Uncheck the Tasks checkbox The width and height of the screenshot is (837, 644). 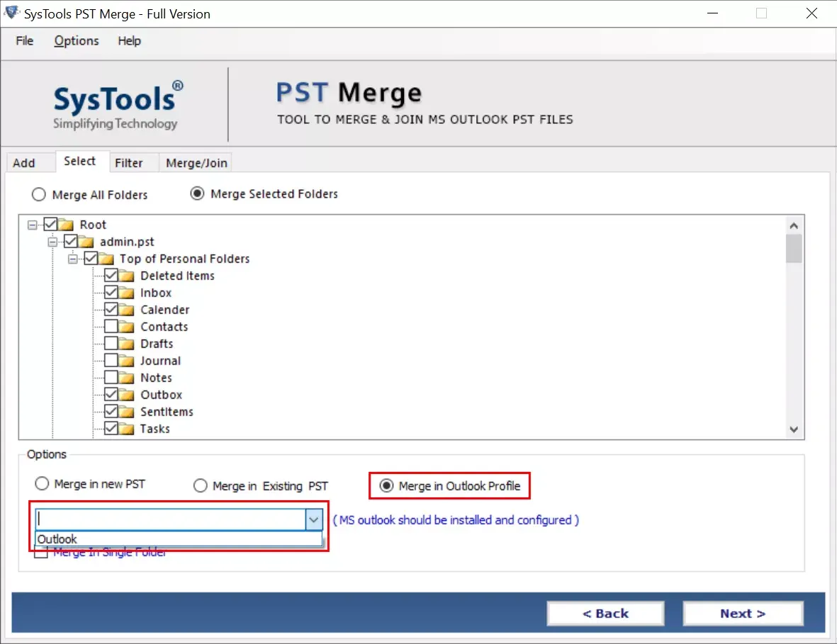click(111, 428)
